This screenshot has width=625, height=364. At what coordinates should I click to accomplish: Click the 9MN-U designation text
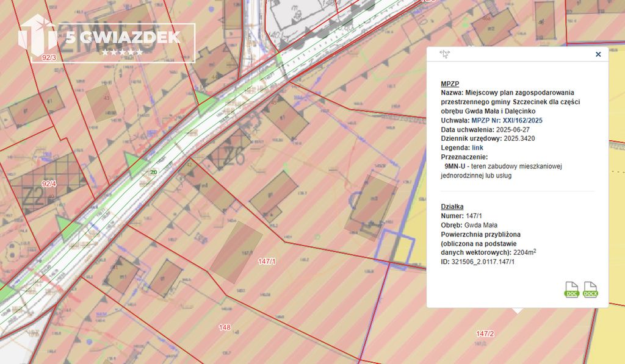[x=455, y=166]
